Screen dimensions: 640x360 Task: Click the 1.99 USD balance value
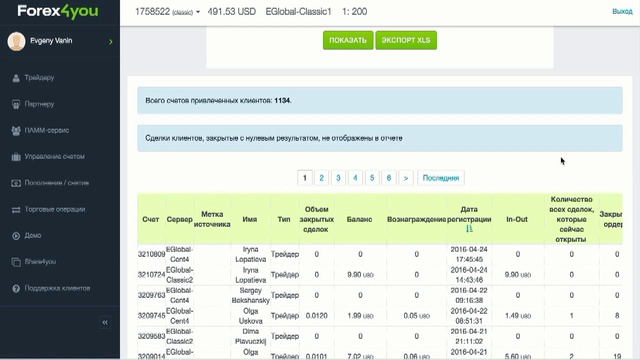[x=360, y=316]
